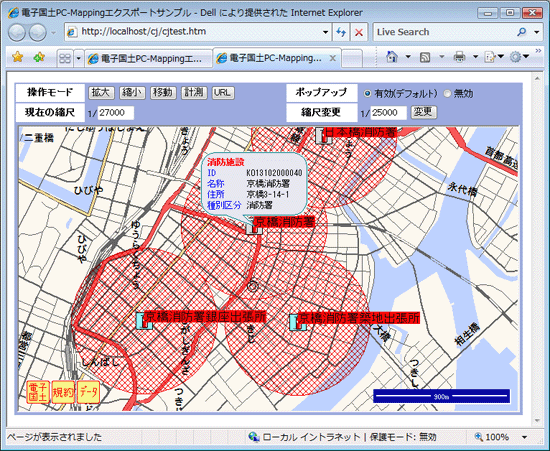Click the scale change field showing 25000
Viewport: 550px width, 451px height.
pos(389,113)
